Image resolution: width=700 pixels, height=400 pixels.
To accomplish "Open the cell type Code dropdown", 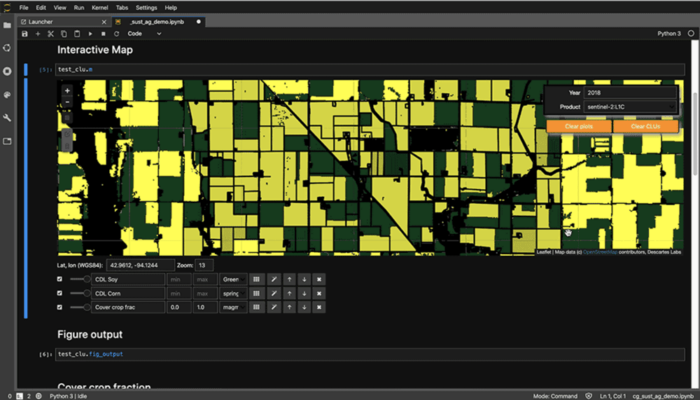I will pyautogui.click(x=144, y=34).
